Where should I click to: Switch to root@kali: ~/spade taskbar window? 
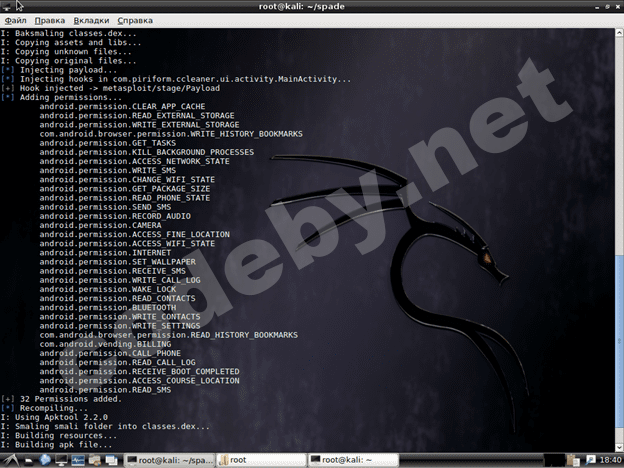pyautogui.click(x=168, y=459)
